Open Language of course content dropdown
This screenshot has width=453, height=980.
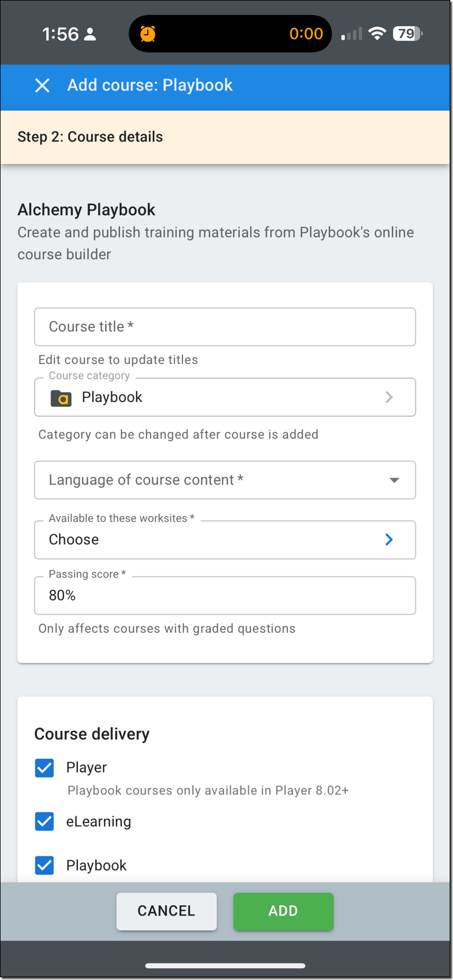225,480
